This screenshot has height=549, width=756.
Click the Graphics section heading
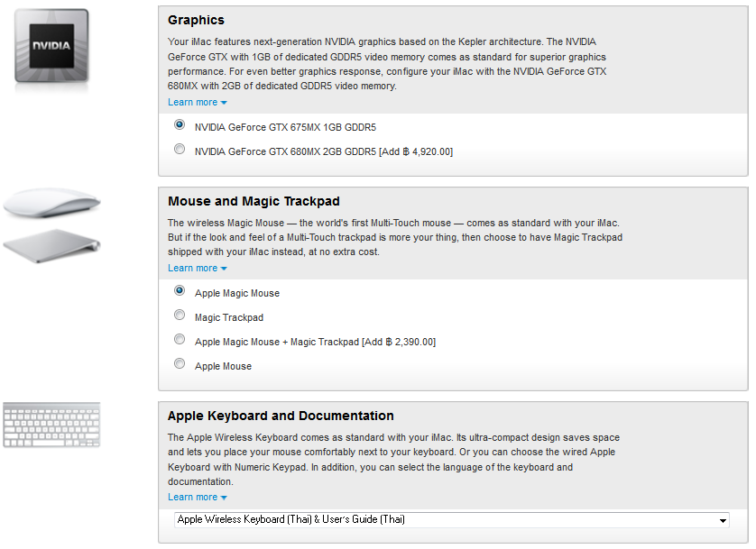coord(196,20)
